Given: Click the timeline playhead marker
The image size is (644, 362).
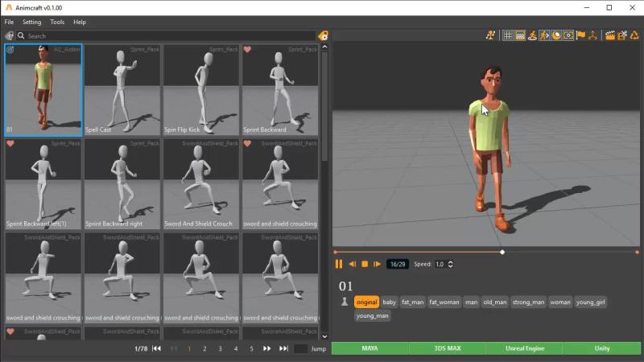Looking at the screenshot, I should pos(502,252).
